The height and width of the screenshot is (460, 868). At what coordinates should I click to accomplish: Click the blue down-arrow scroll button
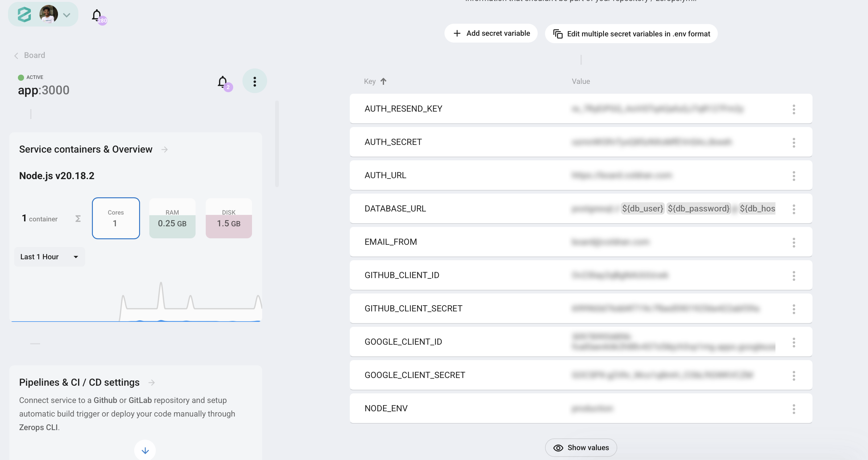[145, 450]
